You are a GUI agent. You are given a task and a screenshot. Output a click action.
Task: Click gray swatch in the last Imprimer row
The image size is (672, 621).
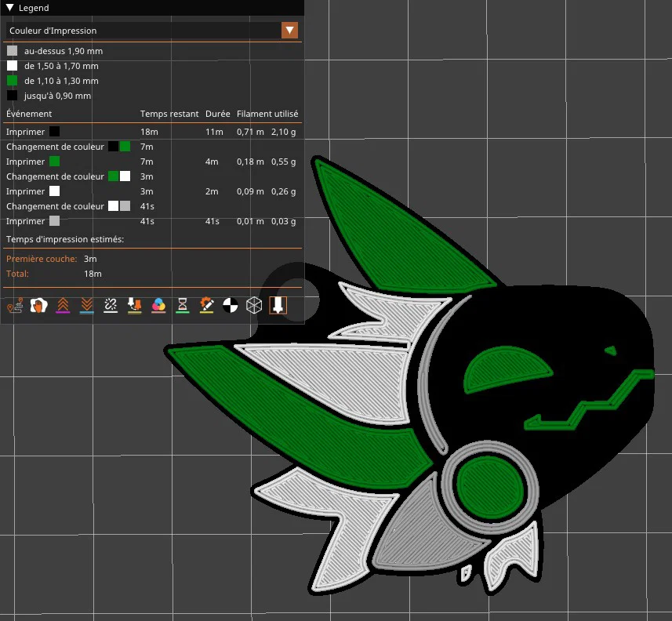pos(54,220)
